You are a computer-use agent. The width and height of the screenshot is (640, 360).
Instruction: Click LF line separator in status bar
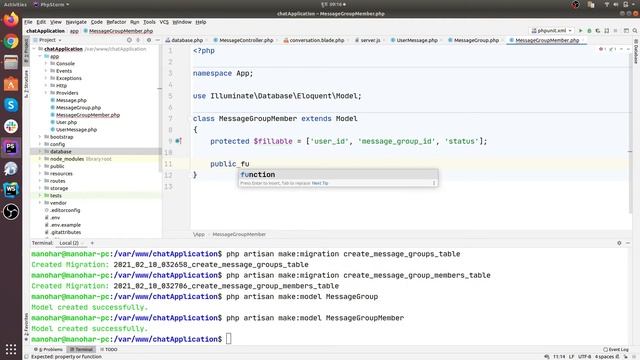571,357
